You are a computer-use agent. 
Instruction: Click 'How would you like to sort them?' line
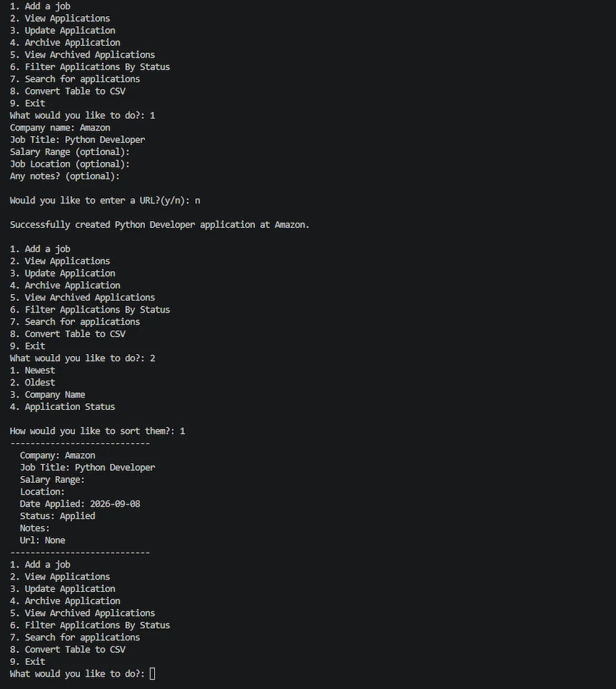coord(97,431)
